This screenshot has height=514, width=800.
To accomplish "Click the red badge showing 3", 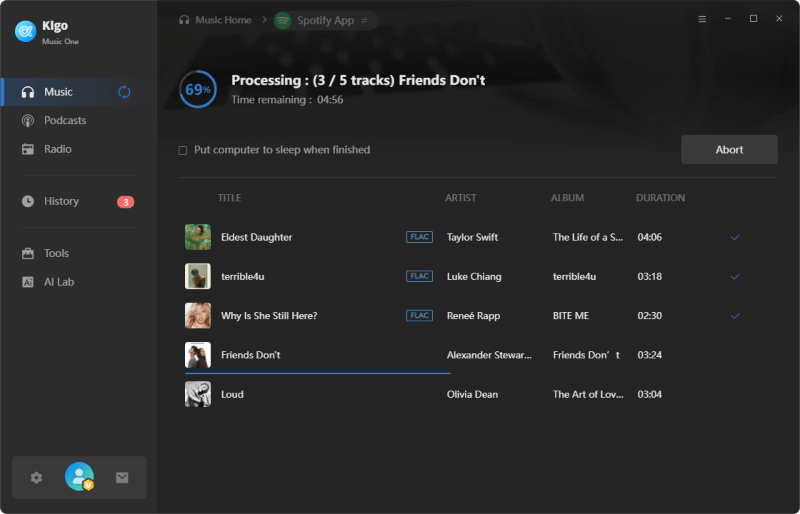I will click(126, 202).
